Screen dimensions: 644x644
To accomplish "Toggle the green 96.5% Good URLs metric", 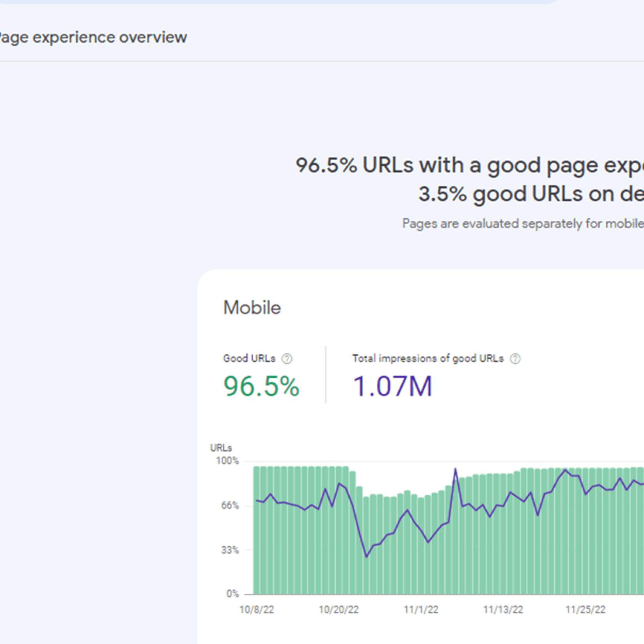I will pyautogui.click(x=261, y=386).
